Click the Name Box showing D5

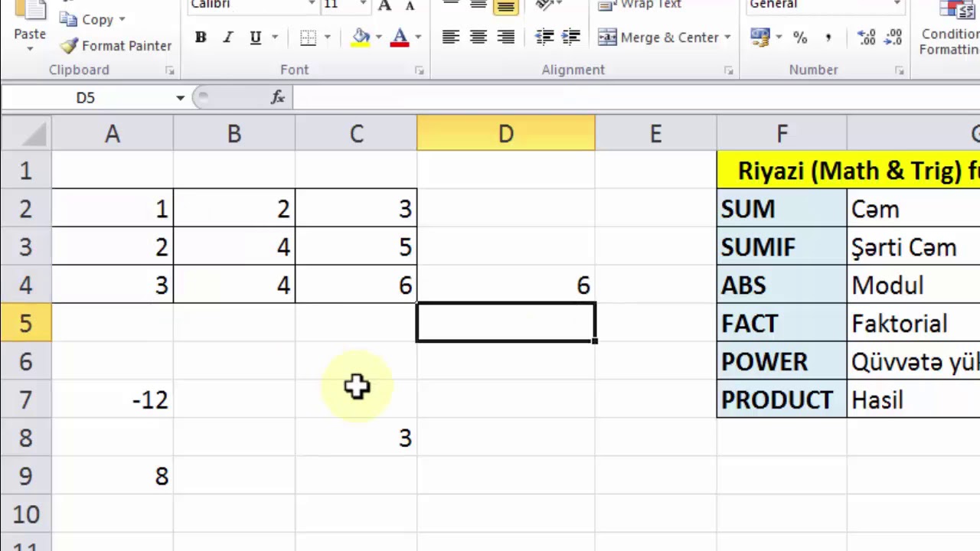coord(86,98)
